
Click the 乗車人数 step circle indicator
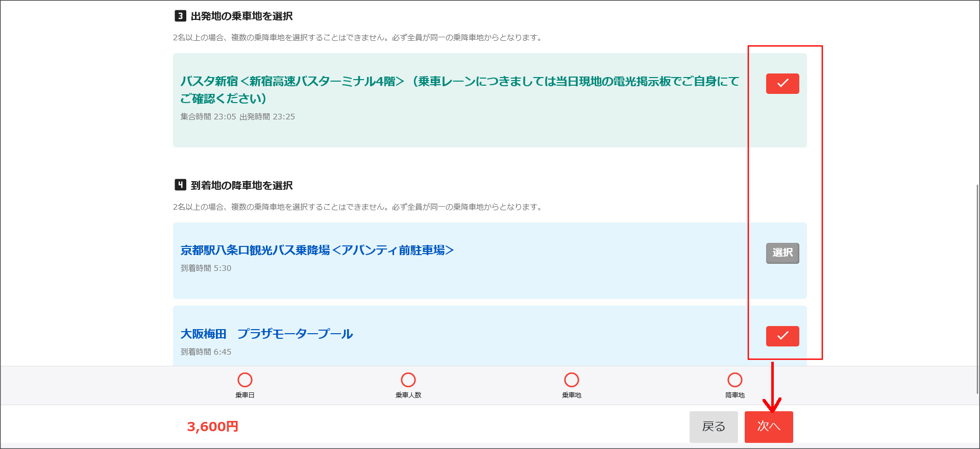(408, 380)
